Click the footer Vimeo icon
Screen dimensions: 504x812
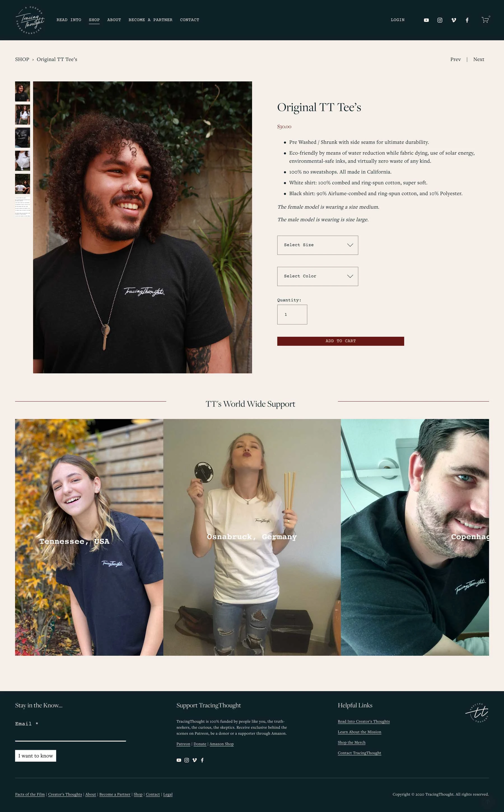point(194,760)
